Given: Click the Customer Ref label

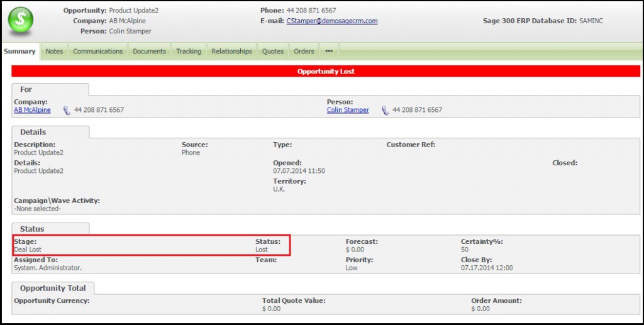Looking at the screenshot, I should tap(411, 145).
